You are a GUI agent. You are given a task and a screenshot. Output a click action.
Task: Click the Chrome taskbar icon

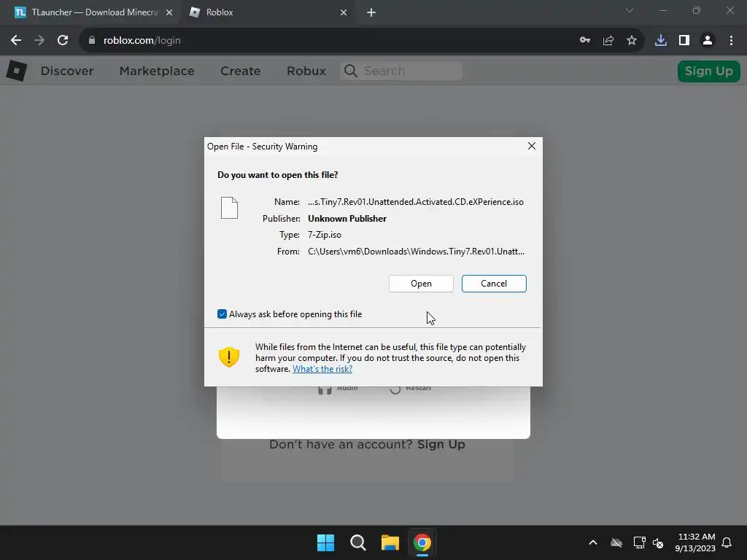[422, 542]
